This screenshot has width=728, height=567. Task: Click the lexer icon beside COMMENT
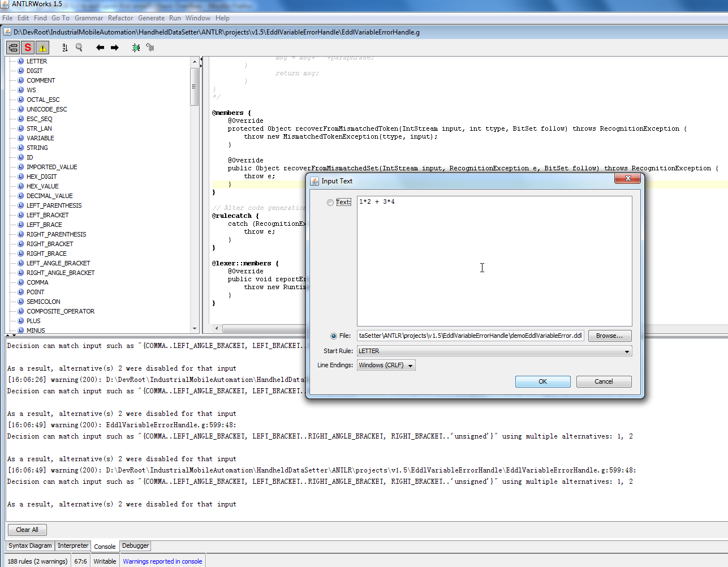point(21,80)
